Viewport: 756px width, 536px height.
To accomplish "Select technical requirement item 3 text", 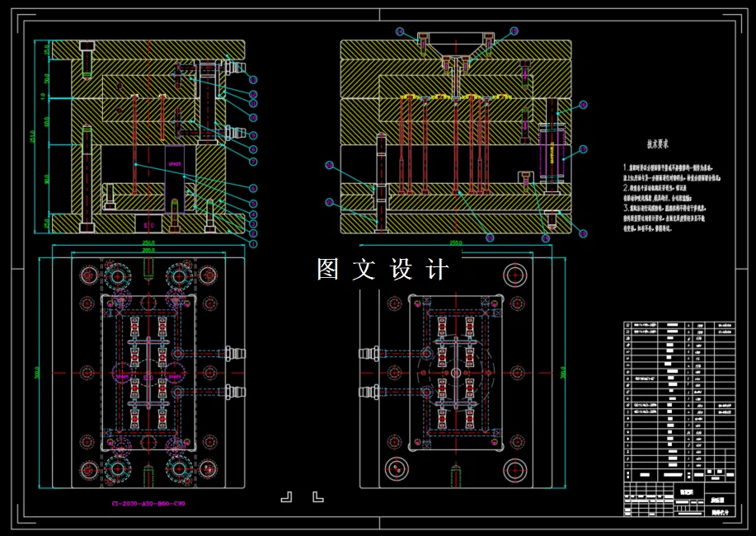I will [x=664, y=219].
